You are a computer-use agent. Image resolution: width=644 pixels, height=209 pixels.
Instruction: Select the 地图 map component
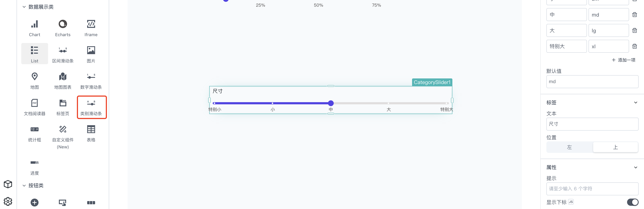pos(35,80)
